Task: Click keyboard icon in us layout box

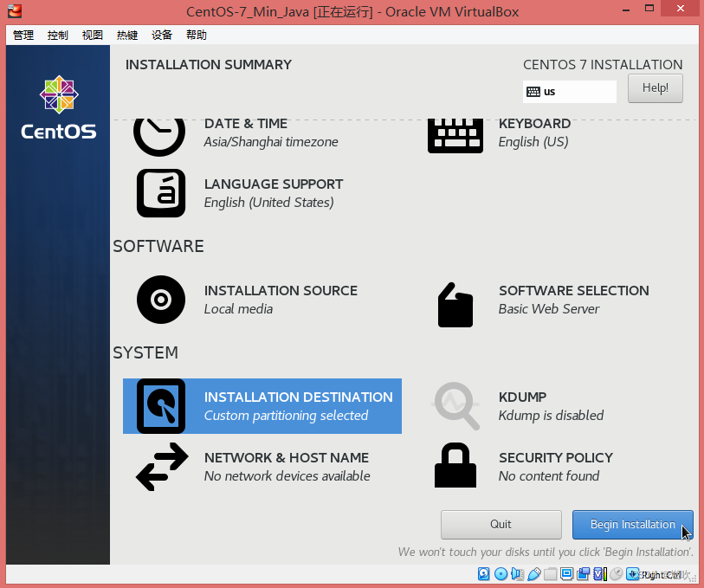Action: tap(533, 92)
